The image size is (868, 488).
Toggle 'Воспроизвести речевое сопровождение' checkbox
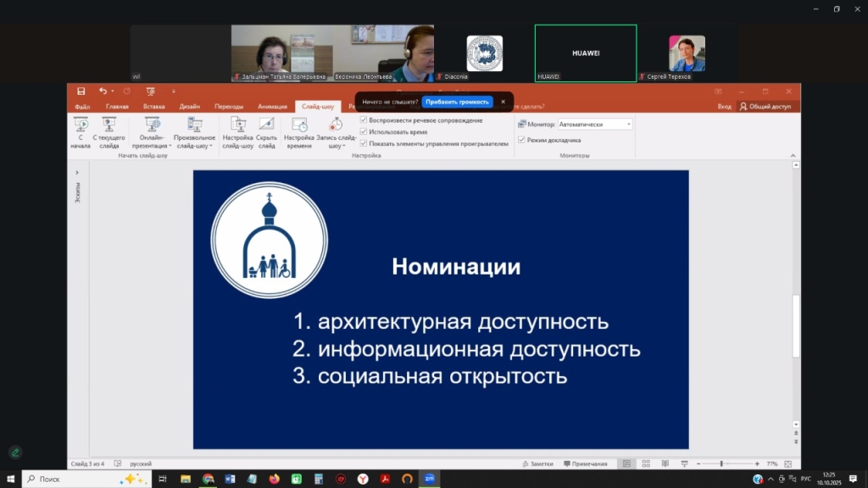pos(364,120)
